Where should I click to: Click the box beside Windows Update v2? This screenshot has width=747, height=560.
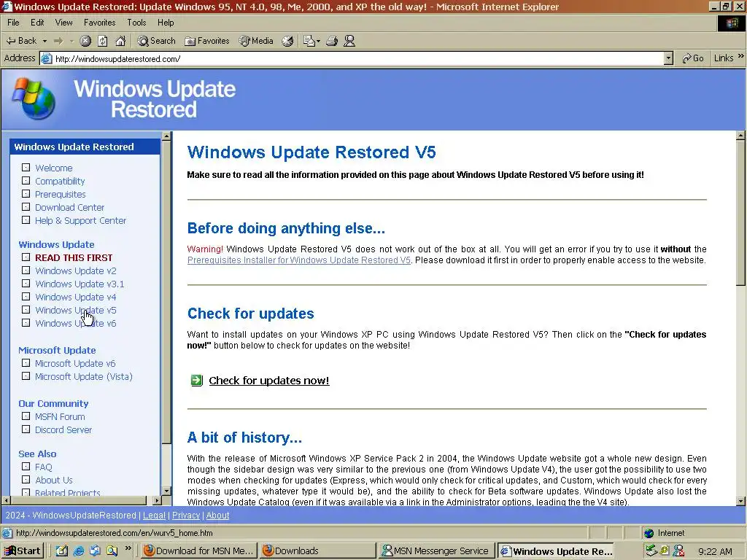[x=26, y=270]
